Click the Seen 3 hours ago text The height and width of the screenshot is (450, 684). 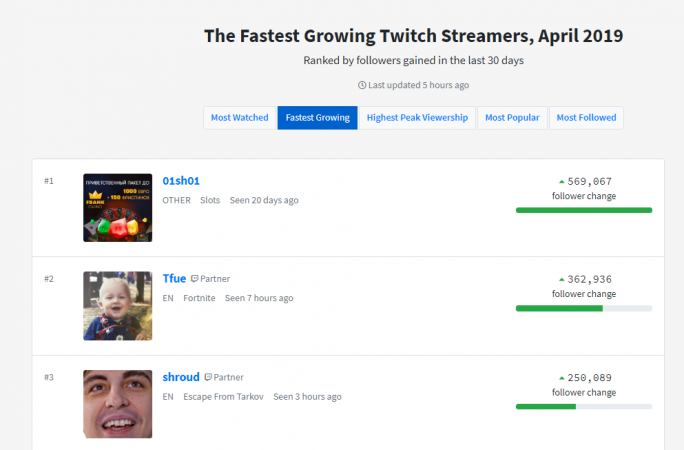coord(307,397)
